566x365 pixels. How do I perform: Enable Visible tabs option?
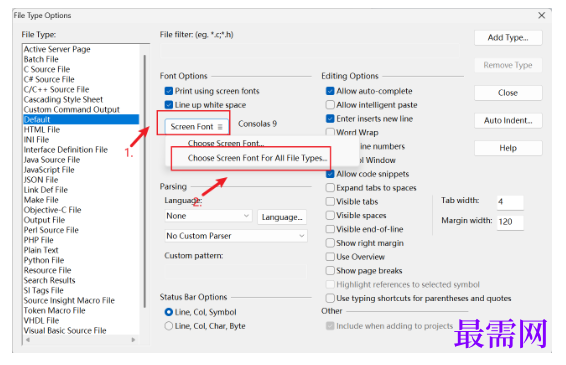click(330, 201)
